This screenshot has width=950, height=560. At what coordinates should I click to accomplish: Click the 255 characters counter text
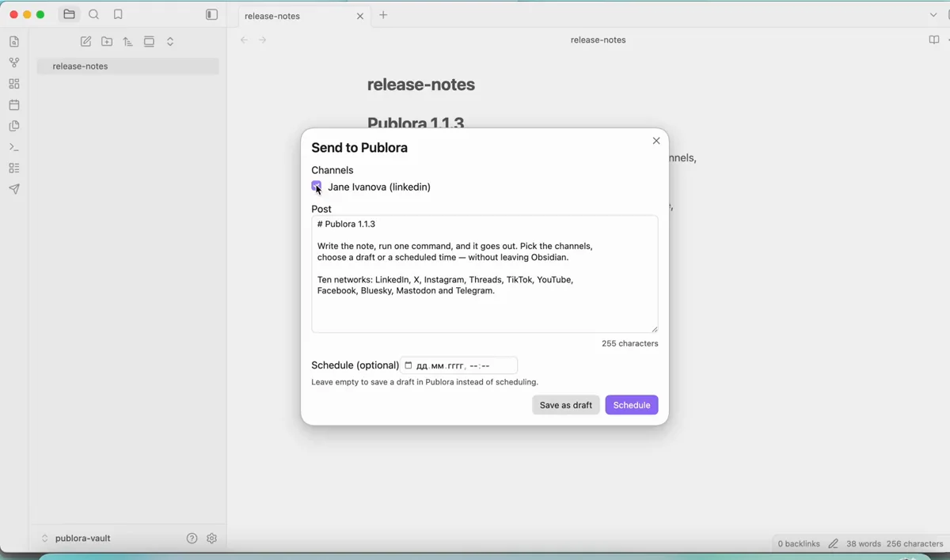[x=630, y=344]
